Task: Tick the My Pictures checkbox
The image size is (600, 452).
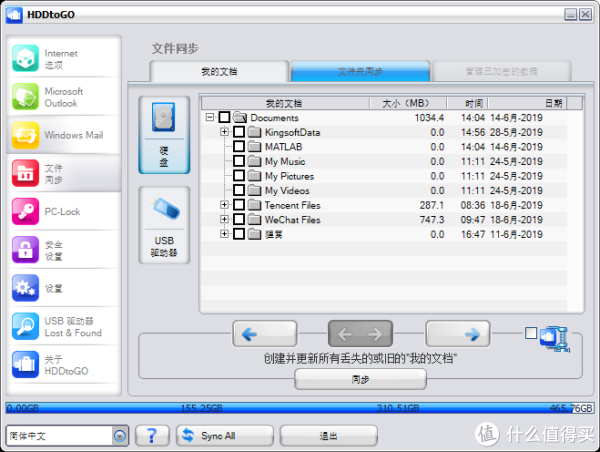Action: coord(239,176)
